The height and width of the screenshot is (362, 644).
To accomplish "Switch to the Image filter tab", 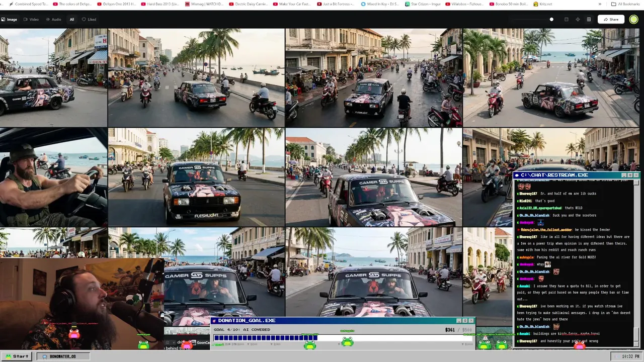I will 9,20.
